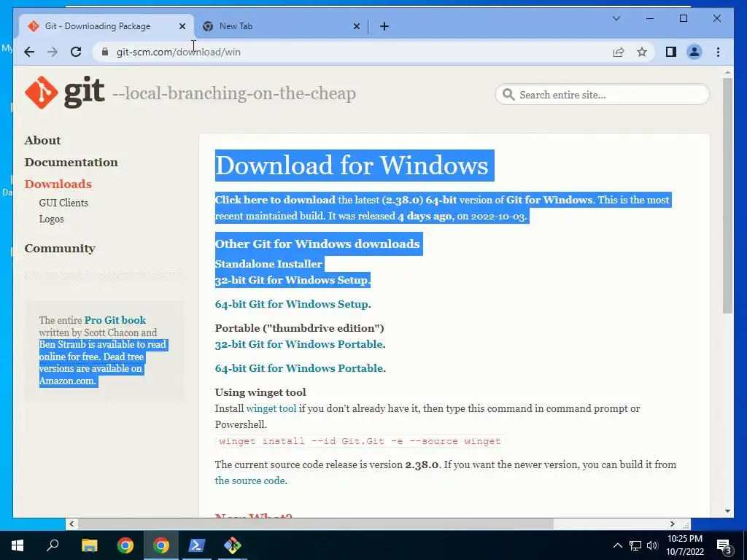This screenshot has width=747, height=560.
Task: Click the git logo
Action: point(64,93)
